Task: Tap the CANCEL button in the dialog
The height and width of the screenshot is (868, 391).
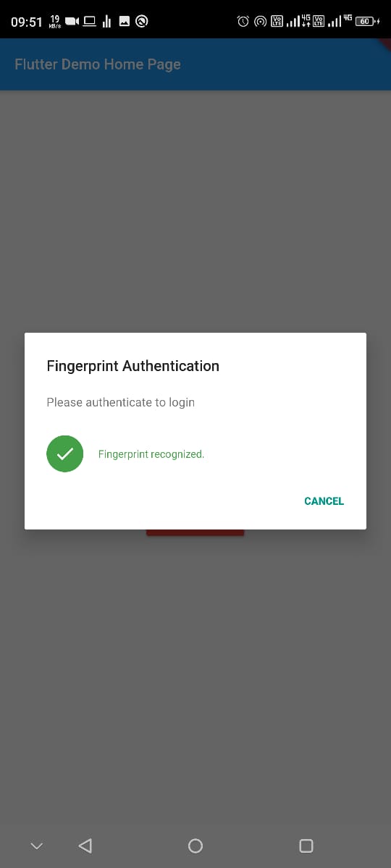Action: 324,501
